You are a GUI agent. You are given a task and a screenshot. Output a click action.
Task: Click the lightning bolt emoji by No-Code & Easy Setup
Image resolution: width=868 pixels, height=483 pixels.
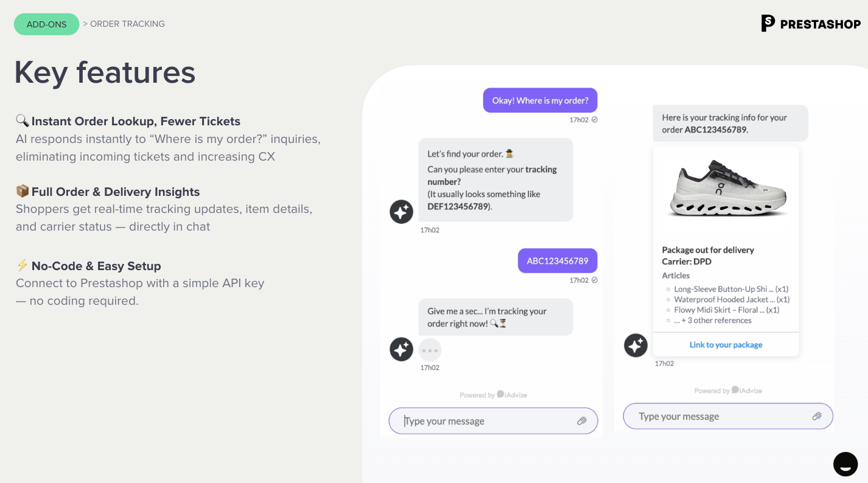[23, 266]
